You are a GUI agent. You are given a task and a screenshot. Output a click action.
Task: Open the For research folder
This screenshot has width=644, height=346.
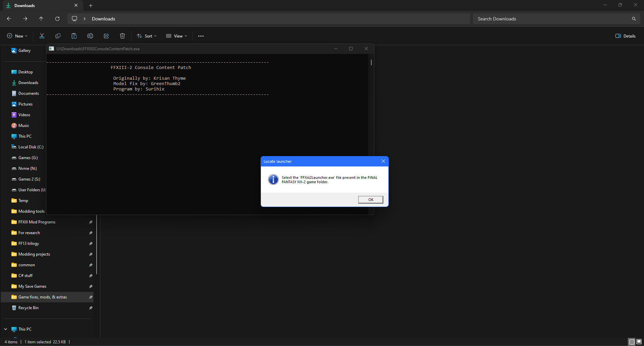pyautogui.click(x=29, y=233)
